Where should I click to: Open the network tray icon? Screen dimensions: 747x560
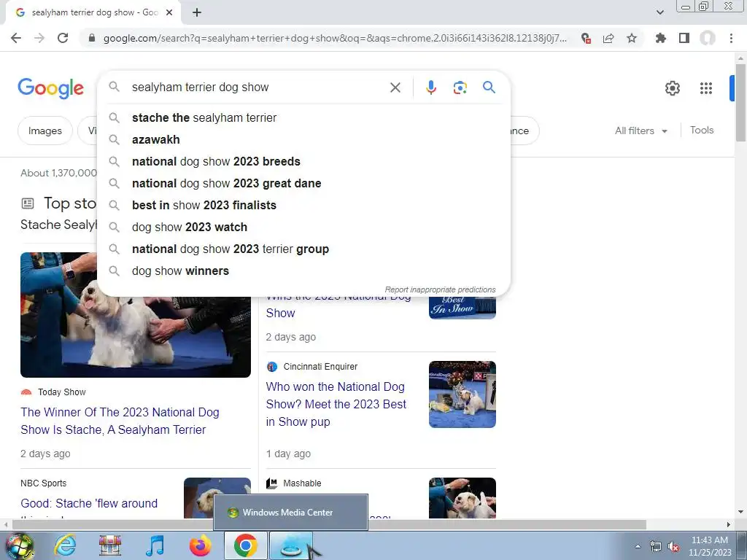pos(656,547)
